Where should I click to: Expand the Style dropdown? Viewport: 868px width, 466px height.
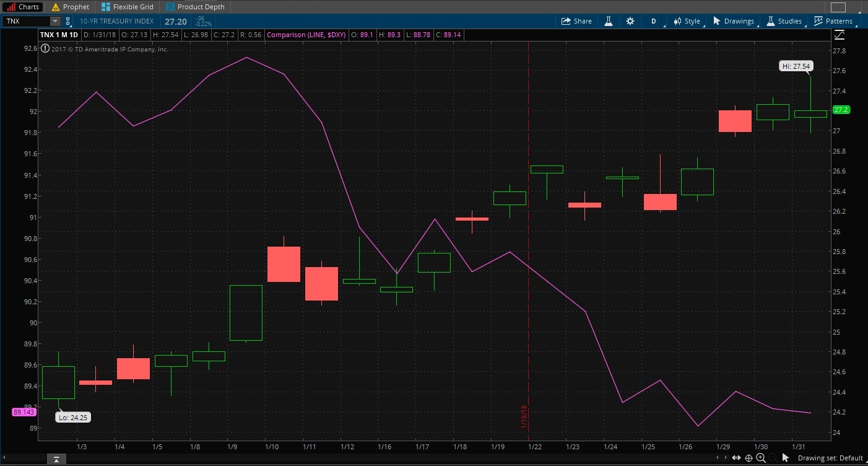(687, 21)
